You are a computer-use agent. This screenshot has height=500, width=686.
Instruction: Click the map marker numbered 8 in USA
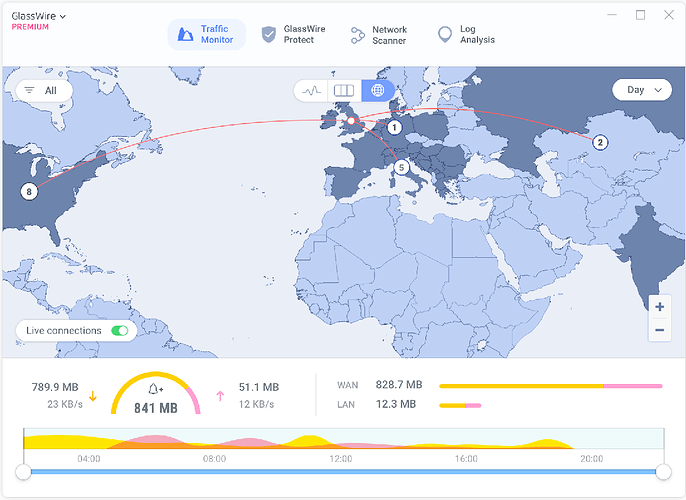pos(29,191)
